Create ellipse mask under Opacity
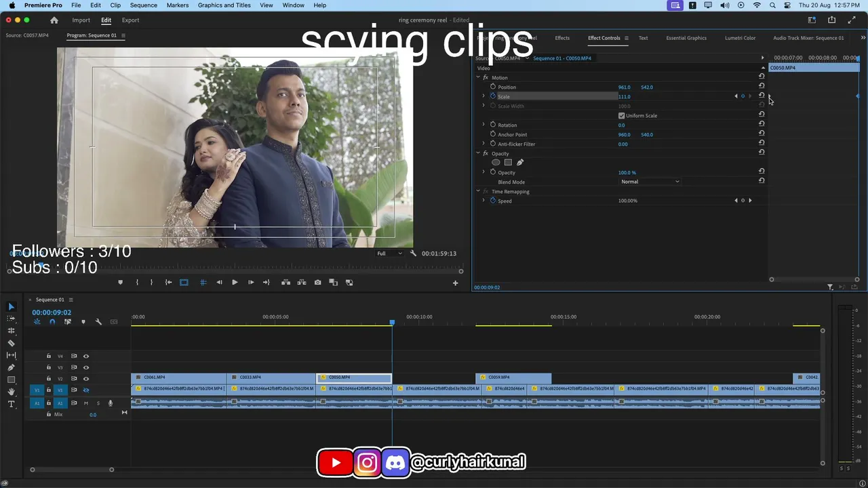Screen dimensions: 868x488 (x=496, y=163)
